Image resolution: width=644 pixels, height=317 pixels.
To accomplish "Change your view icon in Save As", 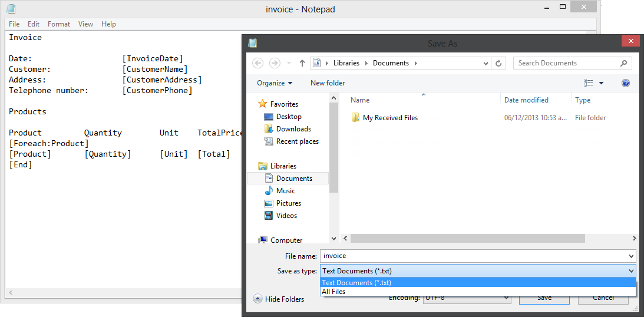I will click(x=588, y=83).
